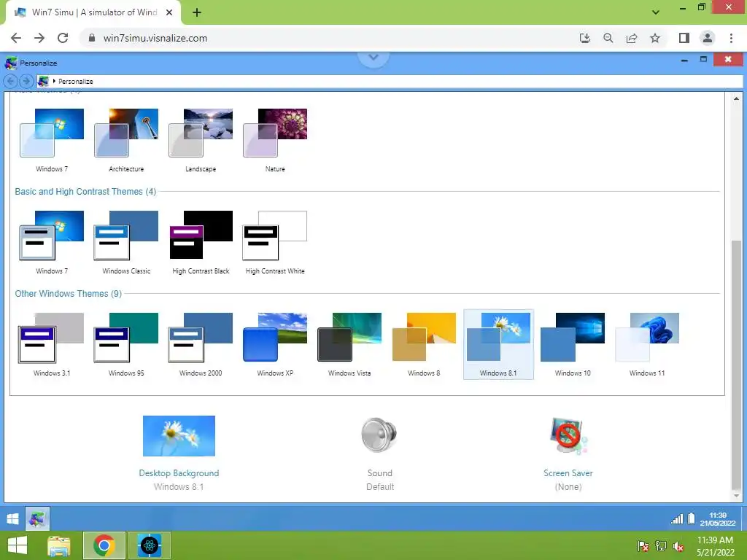Click the daisy Desktop Background preview image

pyautogui.click(x=179, y=436)
